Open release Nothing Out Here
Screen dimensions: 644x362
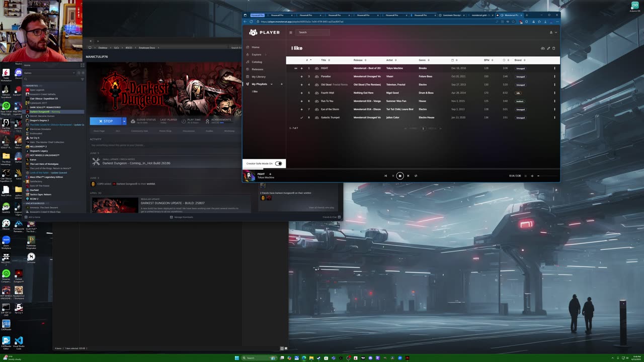pos(363,93)
